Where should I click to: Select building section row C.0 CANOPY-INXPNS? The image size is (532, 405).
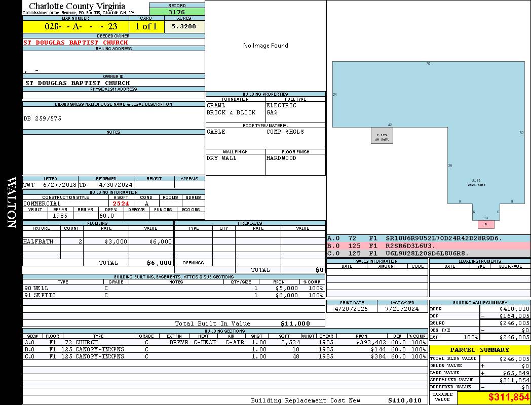click(225, 356)
